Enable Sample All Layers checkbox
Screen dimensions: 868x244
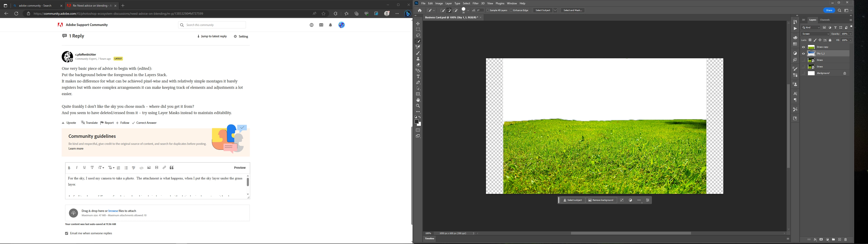488,10
